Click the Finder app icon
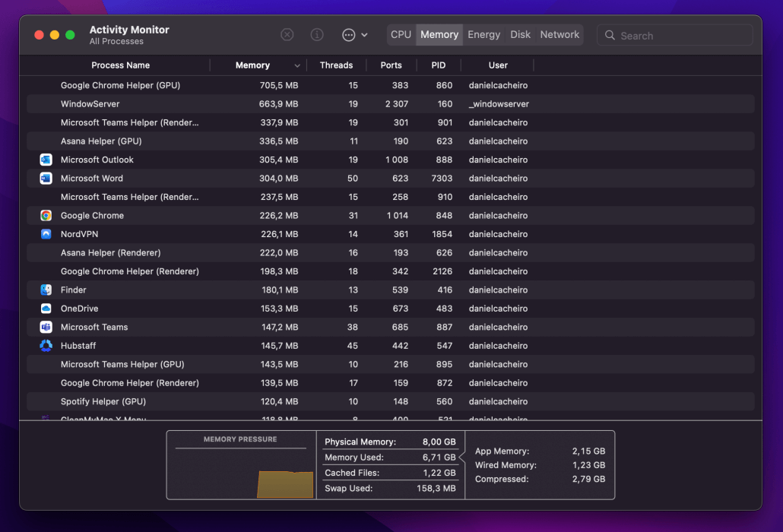The height and width of the screenshot is (532, 783). click(x=46, y=290)
